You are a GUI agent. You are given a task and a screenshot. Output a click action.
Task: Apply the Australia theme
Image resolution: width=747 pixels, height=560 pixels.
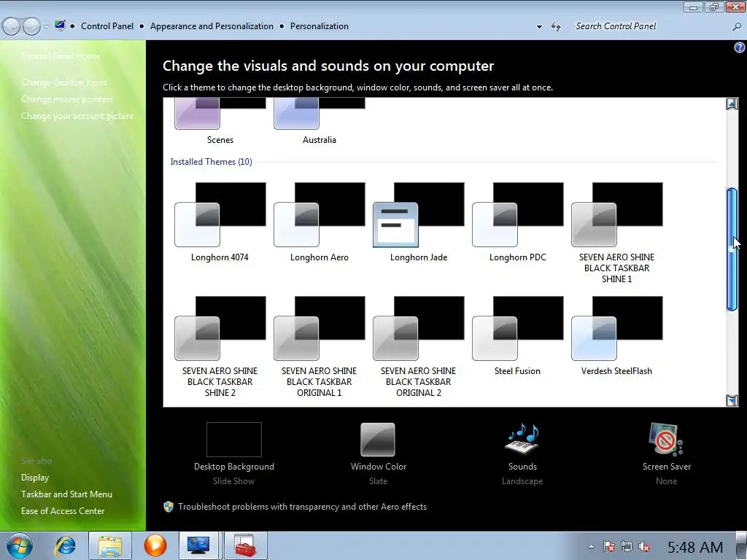[320, 121]
